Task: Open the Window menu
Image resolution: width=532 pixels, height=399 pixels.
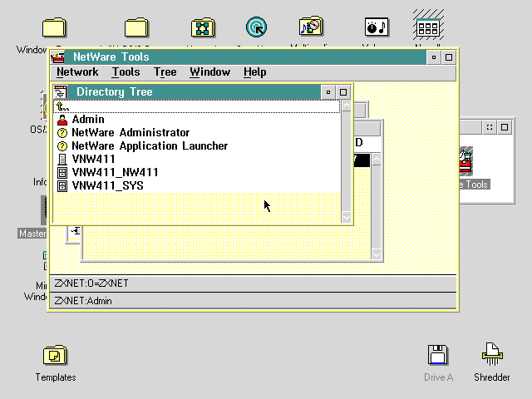Action: [209, 72]
